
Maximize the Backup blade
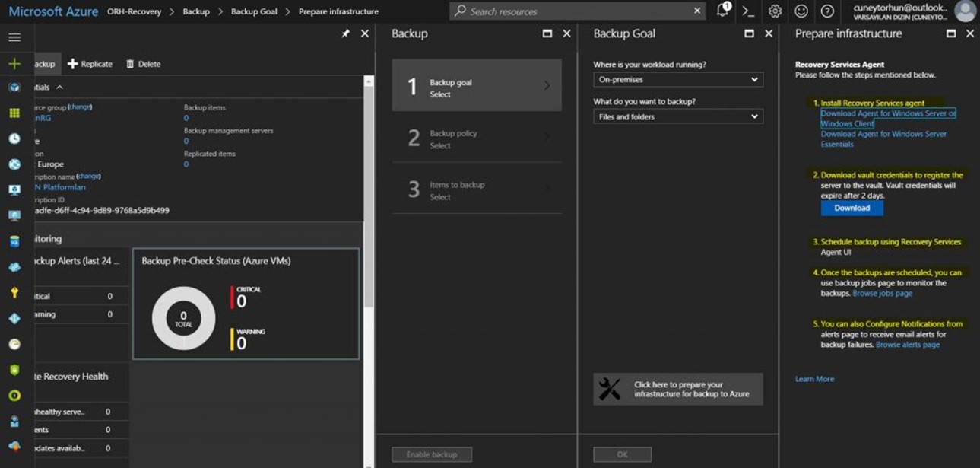[x=547, y=33]
